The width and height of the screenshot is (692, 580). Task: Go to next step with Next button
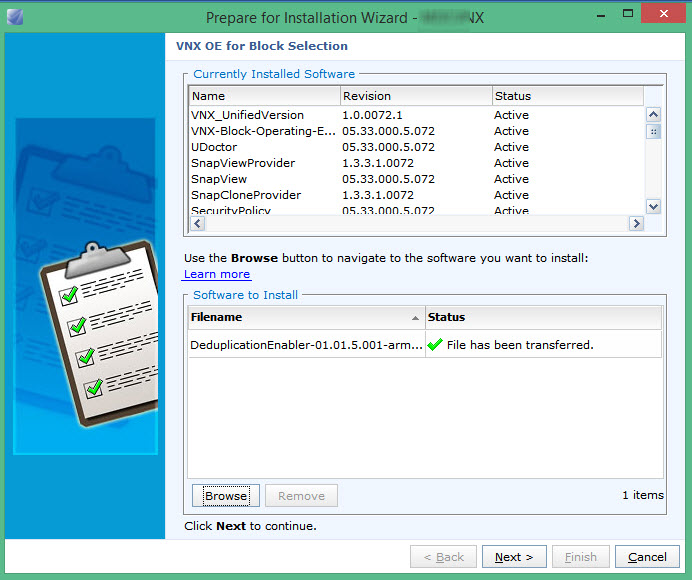514,557
